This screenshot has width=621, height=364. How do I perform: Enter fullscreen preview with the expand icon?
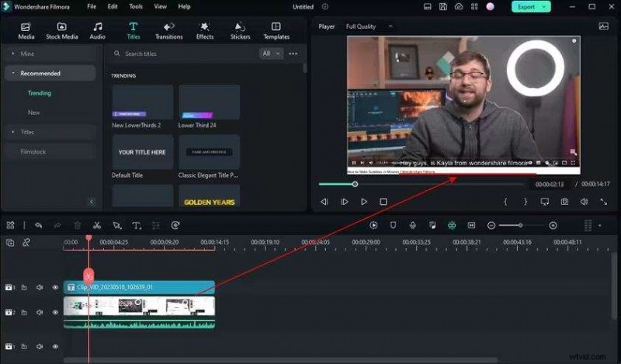click(603, 202)
